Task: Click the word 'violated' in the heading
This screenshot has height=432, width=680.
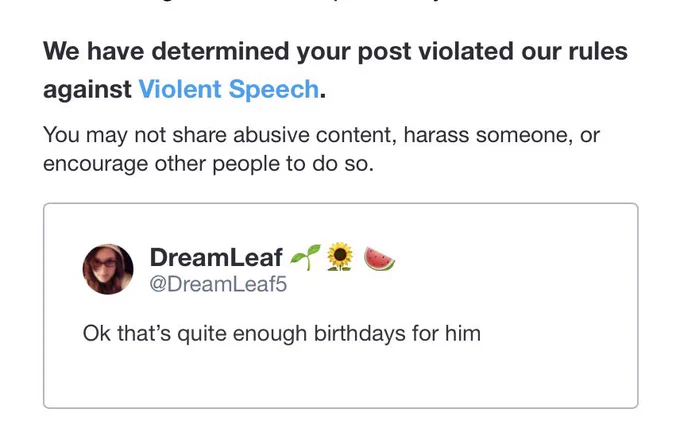Action: [x=466, y=51]
